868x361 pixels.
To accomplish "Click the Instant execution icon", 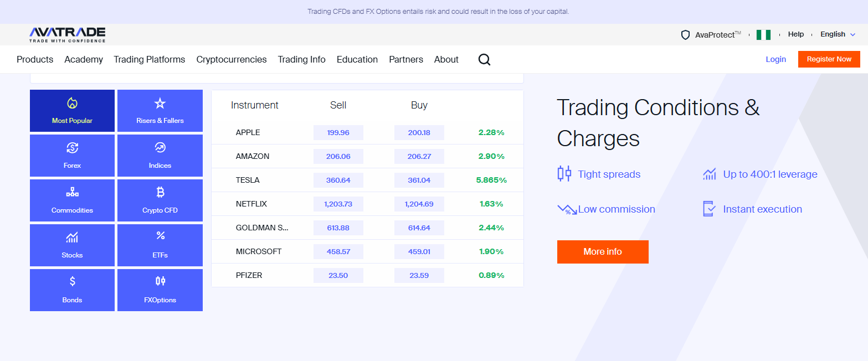I will point(709,209).
